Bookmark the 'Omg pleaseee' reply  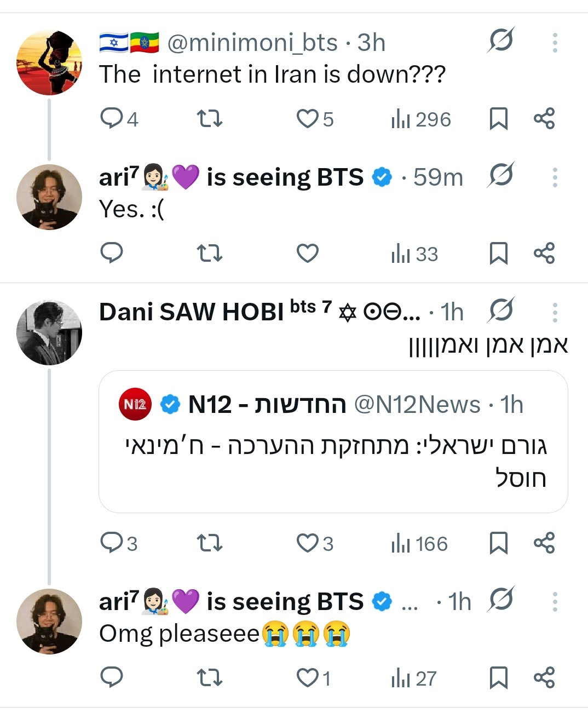[498, 678]
